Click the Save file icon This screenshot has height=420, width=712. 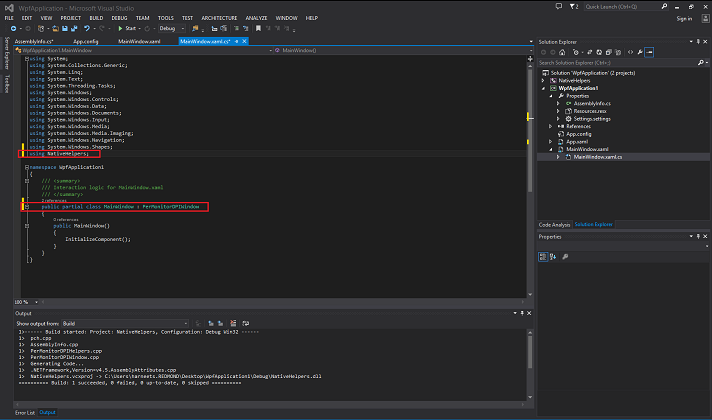[x=64, y=29]
